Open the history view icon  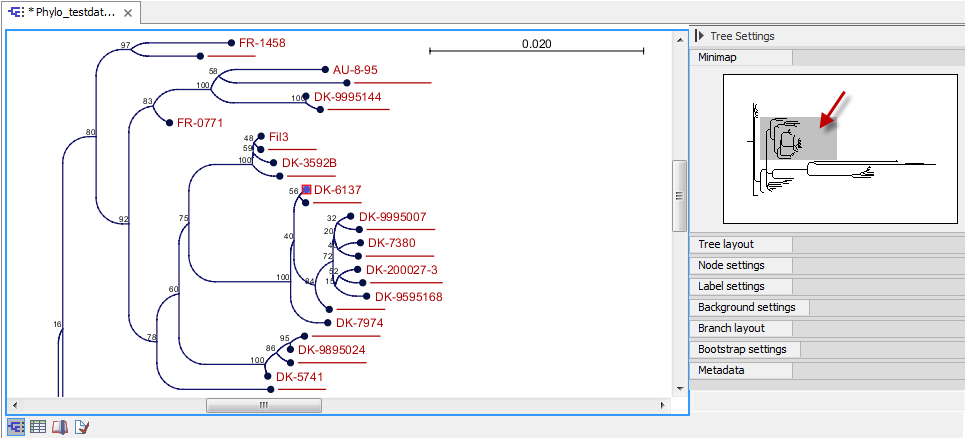pyautogui.click(x=82, y=427)
